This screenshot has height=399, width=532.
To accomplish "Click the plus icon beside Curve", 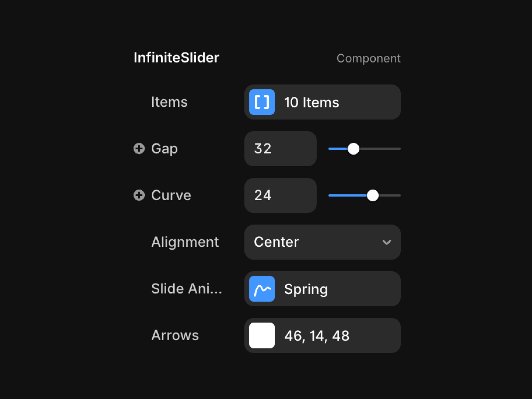I will (x=139, y=195).
